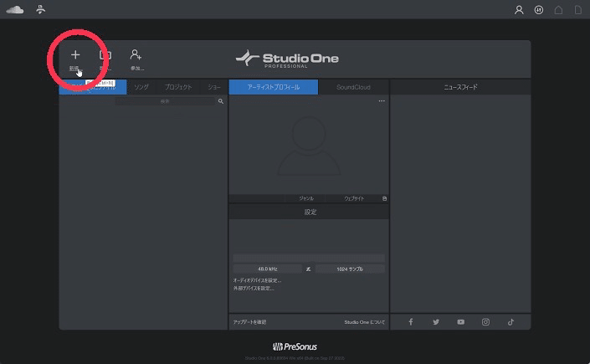Open the user account icon top right
590x364 pixels.
(x=519, y=10)
